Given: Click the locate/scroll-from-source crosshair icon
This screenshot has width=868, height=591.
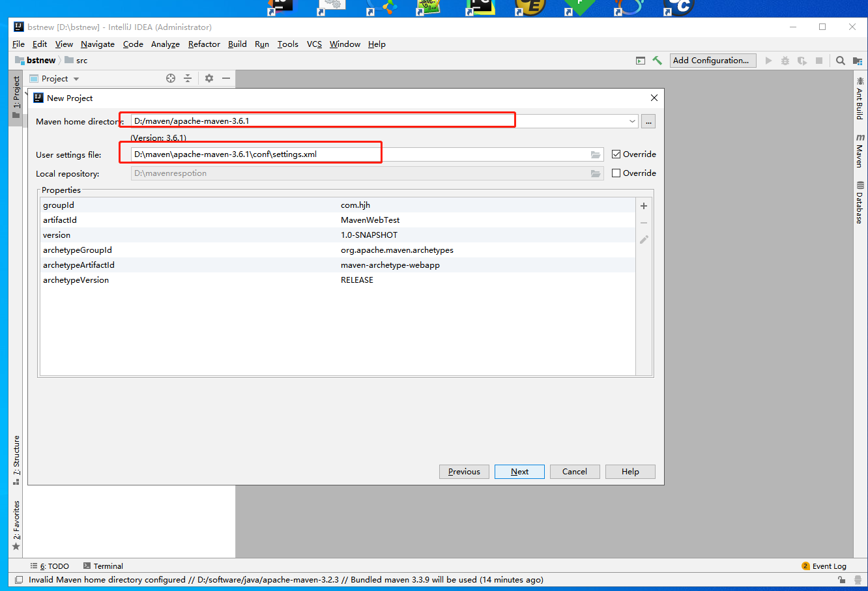Looking at the screenshot, I should tap(171, 78).
